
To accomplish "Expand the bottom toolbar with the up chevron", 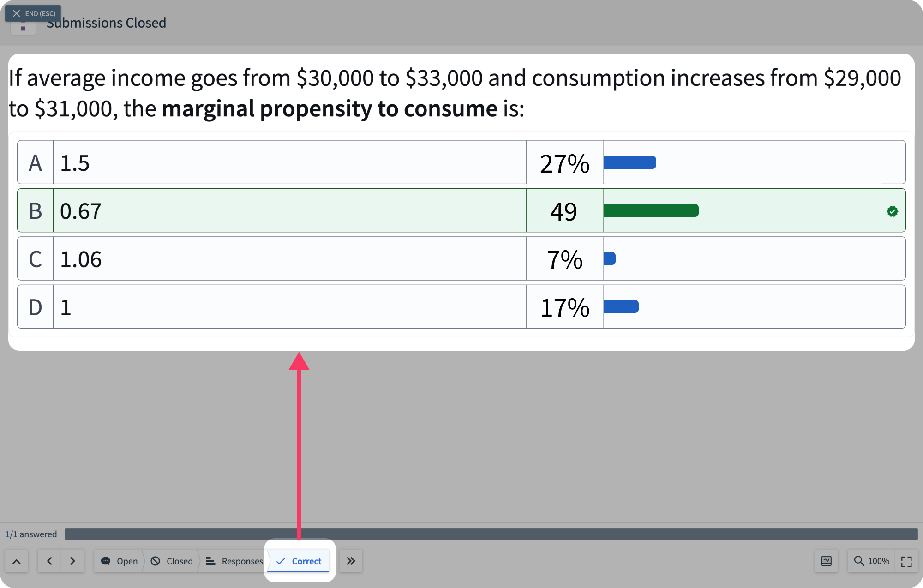I will (x=16, y=561).
